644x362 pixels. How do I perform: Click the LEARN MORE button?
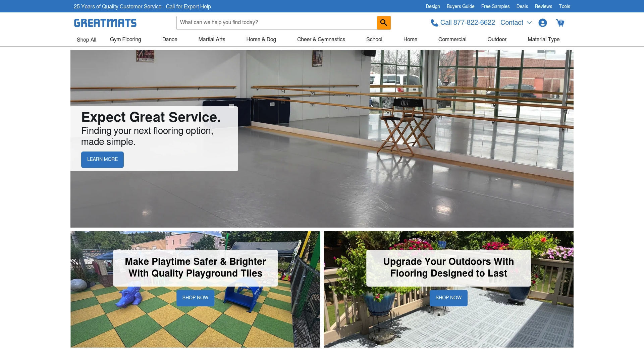pos(102,160)
